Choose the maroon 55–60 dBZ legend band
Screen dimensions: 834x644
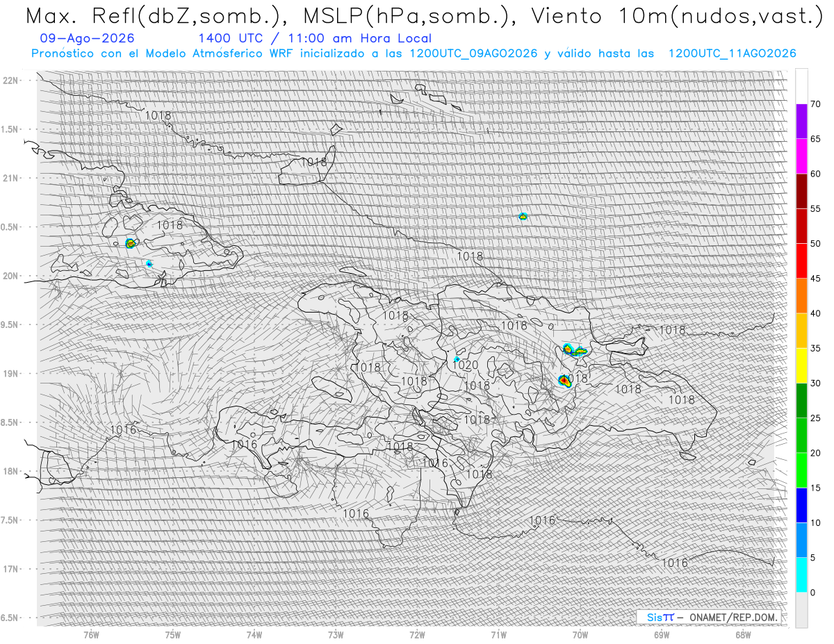click(x=801, y=191)
